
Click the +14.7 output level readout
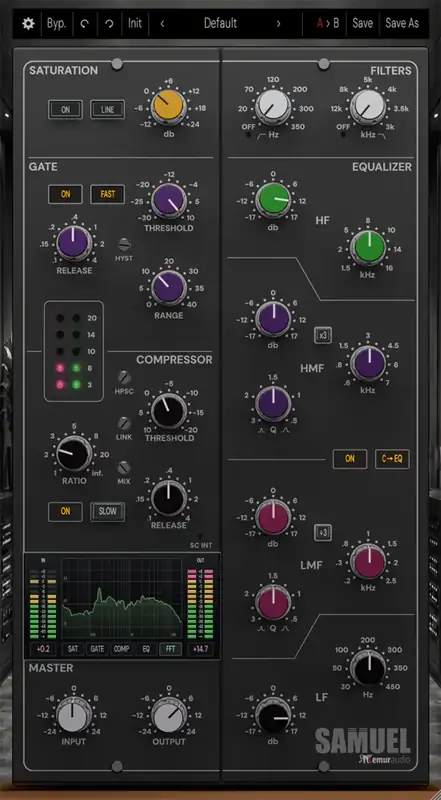tap(200, 649)
